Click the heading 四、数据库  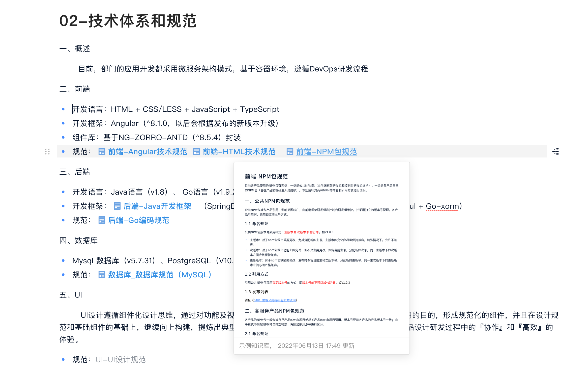pos(78,240)
